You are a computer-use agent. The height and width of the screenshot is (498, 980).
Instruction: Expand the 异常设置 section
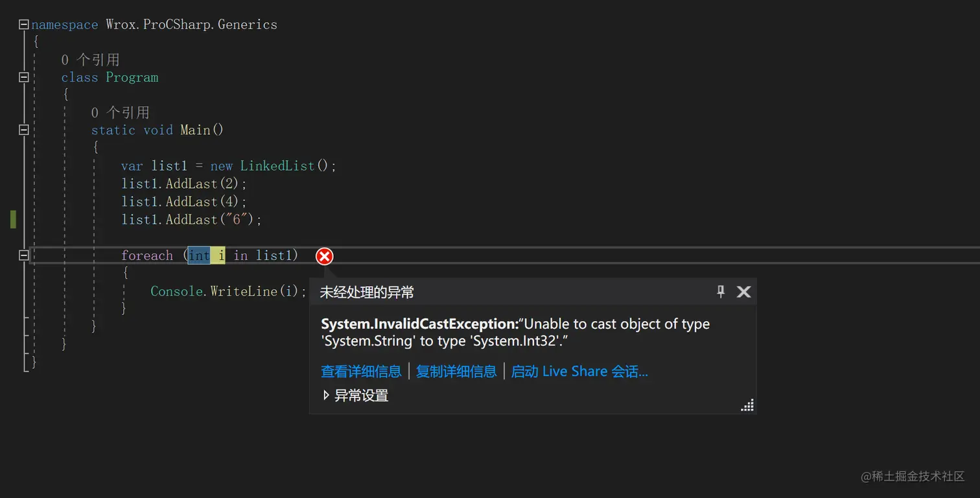click(326, 395)
